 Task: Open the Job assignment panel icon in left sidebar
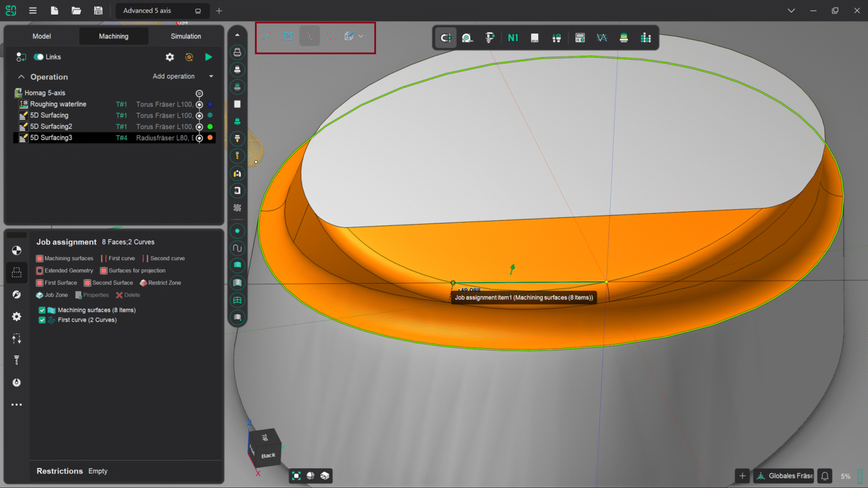coord(16,272)
